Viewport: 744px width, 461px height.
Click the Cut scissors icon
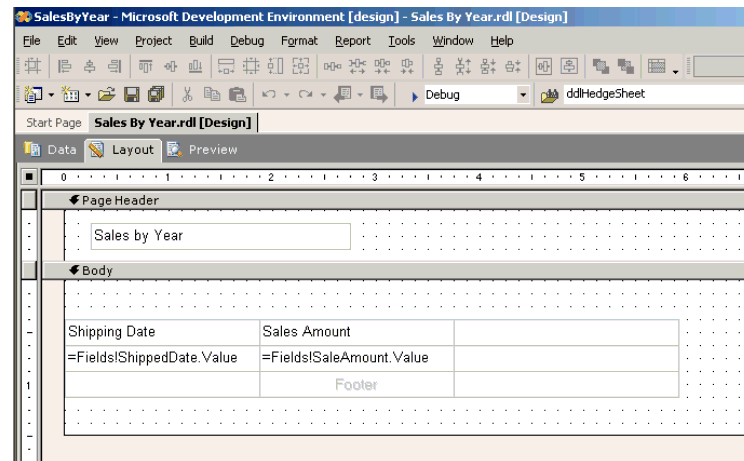[x=187, y=95]
